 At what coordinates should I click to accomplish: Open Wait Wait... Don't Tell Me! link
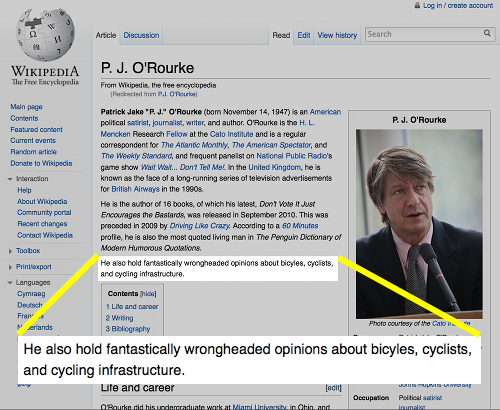[183, 167]
